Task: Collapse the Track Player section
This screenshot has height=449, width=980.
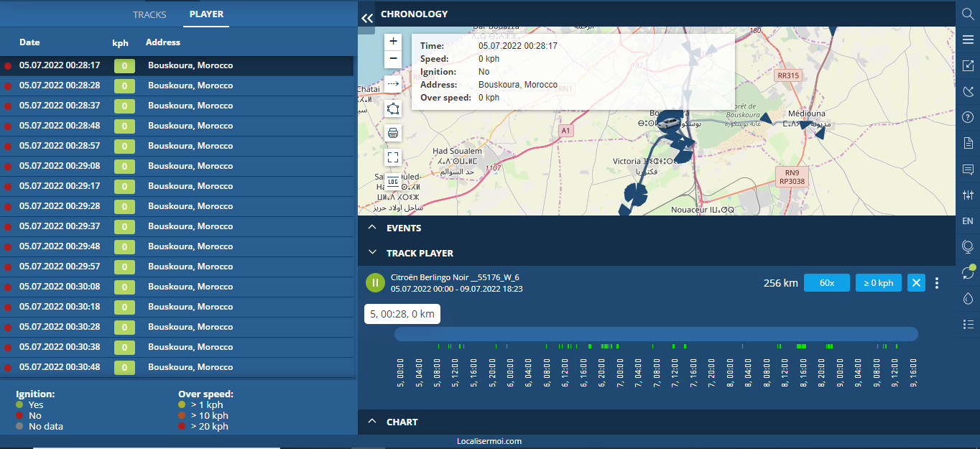Action: coord(372,253)
